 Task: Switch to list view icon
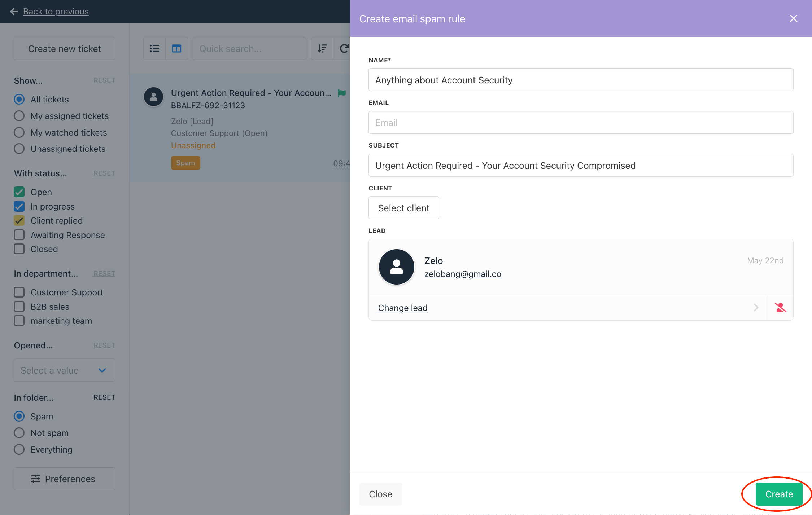click(154, 48)
